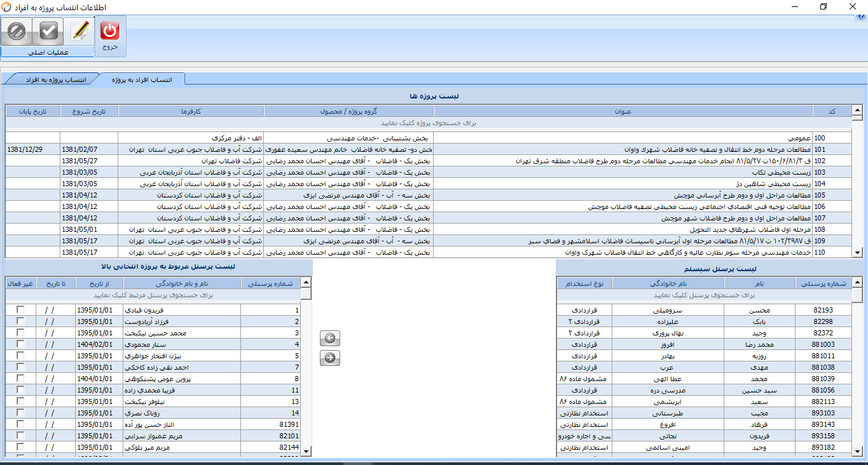Click the down arrow of projects list scrollbar
Image resolution: width=868 pixels, height=465 pixels.
click(857, 253)
